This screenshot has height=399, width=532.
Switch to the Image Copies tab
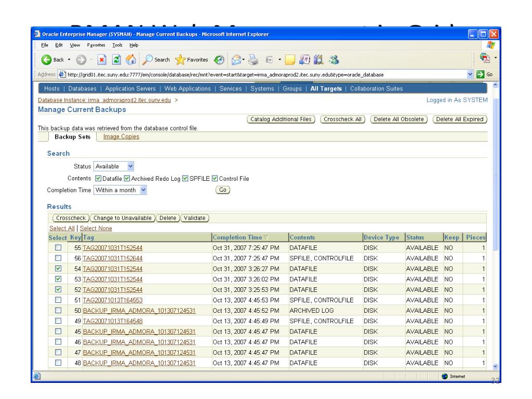click(121, 137)
